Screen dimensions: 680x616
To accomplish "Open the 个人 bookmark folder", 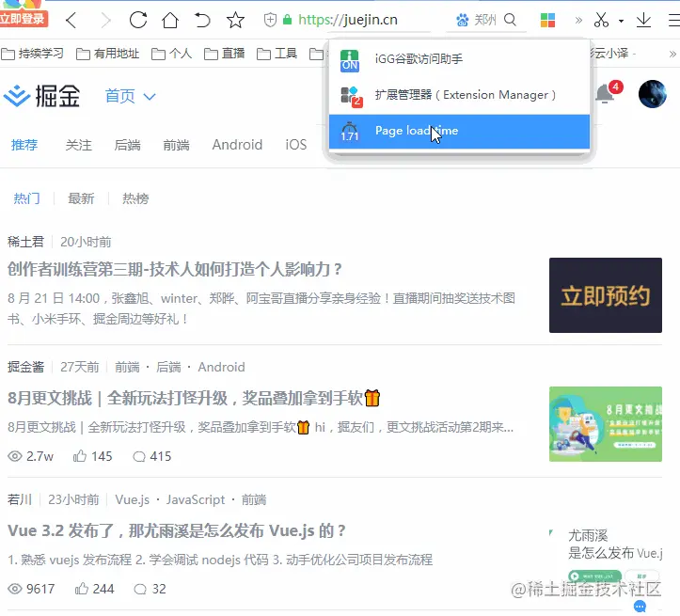I will tap(171, 54).
